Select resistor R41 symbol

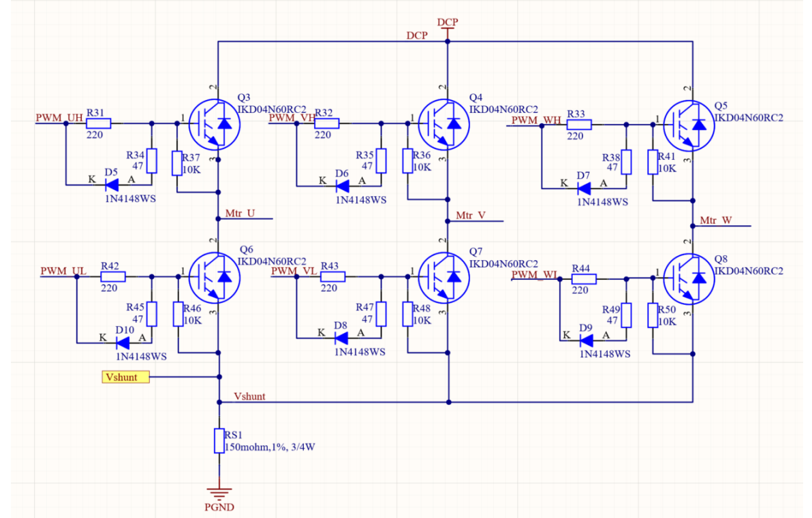point(653,162)
